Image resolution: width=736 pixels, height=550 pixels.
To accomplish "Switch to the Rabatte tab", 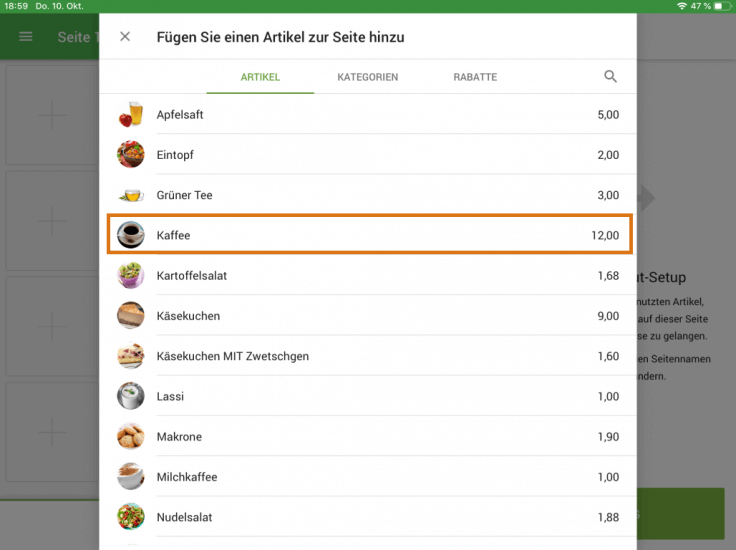I will pos(475,77).
